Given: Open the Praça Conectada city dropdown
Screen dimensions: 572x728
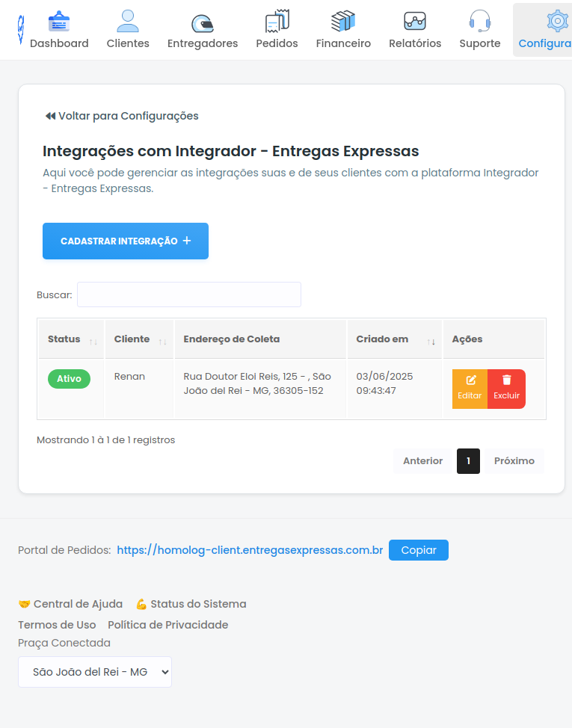Looking at the screenshot, I should pos(94,671).
